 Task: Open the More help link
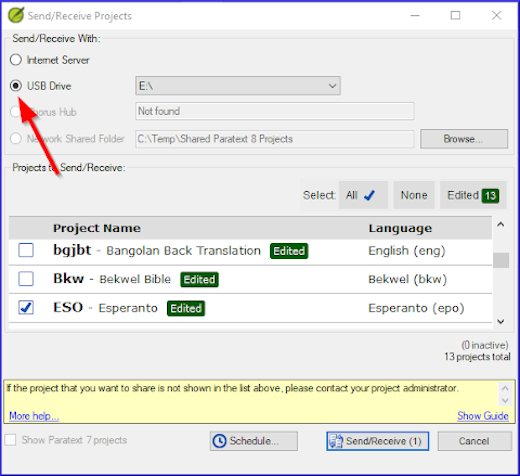click(34, 416)
